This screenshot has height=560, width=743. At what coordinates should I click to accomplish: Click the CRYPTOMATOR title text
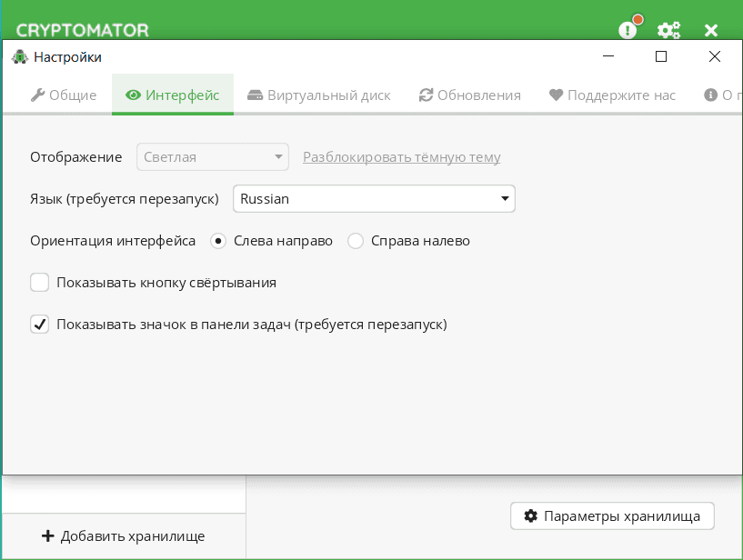[x=82, y=30]
